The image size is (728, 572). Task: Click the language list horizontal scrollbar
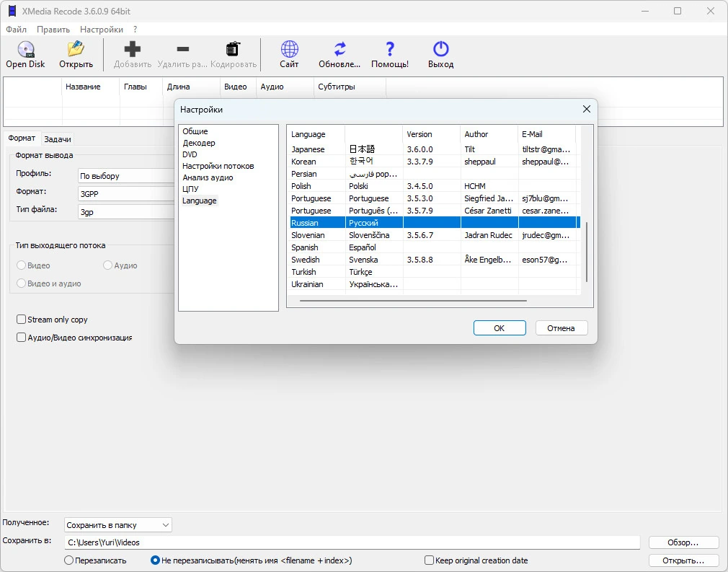(x=413, y=301)
